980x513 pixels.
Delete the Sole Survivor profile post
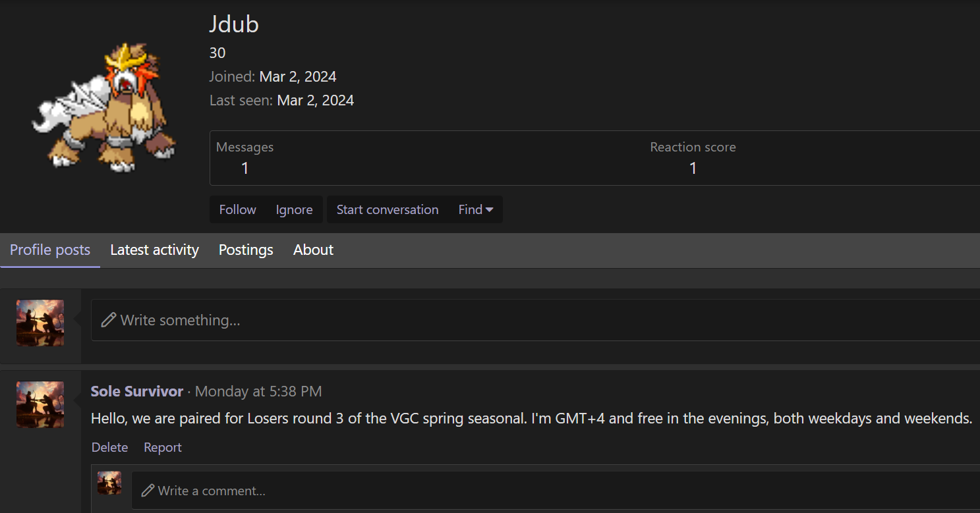pos(109,447)
